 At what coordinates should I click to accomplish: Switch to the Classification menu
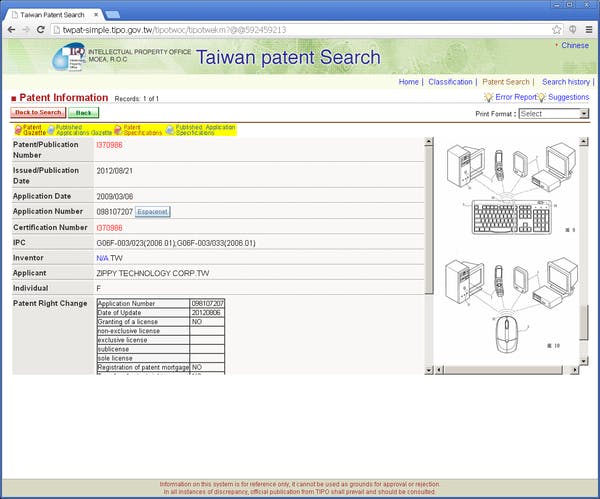pyautogui.click(x=450, y=82)
